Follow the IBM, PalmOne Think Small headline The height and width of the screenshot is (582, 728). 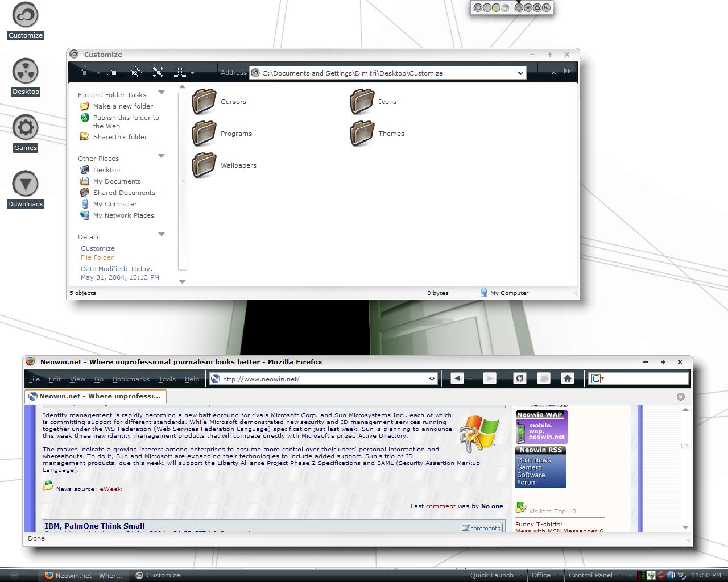click(94, 526)
